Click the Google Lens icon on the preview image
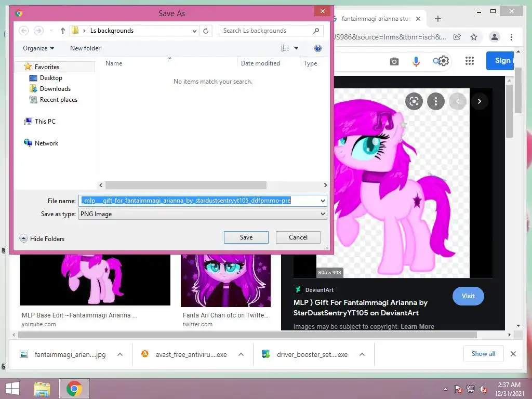532x399 pixels. click(414, 101)
